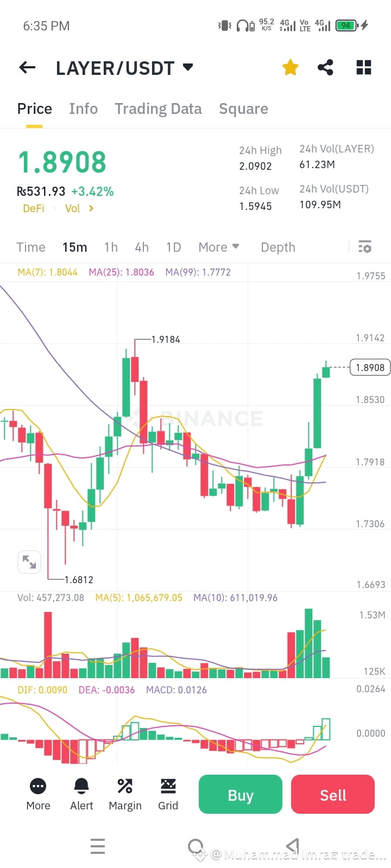This screenshot has height=868, width=391.
Task: Tap the More ellipsis icon bottom left
Action: pyautogui.click(x=37, y=786)
